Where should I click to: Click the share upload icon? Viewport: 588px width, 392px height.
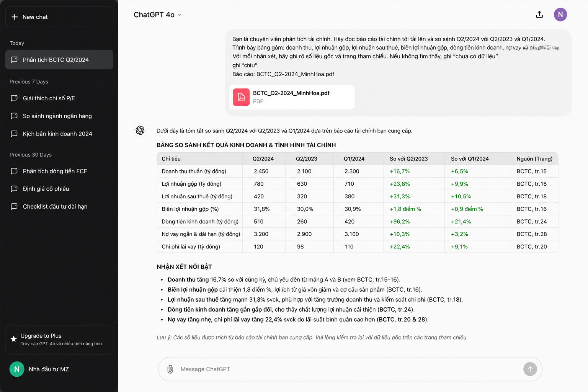click(x=539, y=15)
